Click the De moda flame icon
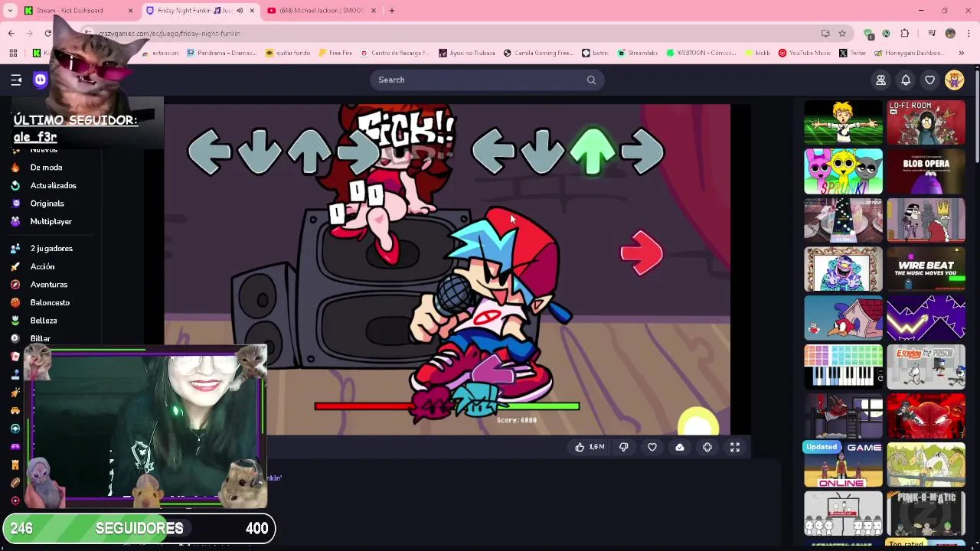The height and width of the screenshot is (551, 980). tap(15, 168)
